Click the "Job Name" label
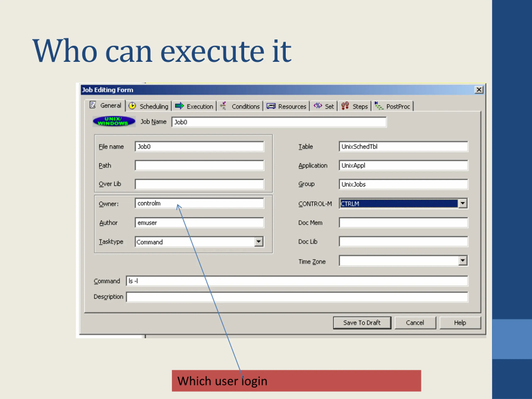The height and width of the screenshot is (399, 532). 153,121
